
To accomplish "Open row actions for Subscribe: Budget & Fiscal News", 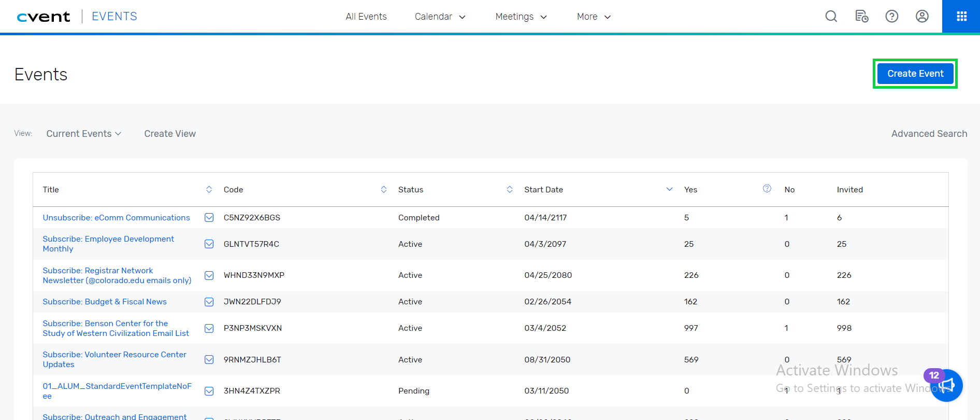I will point(209,302).
